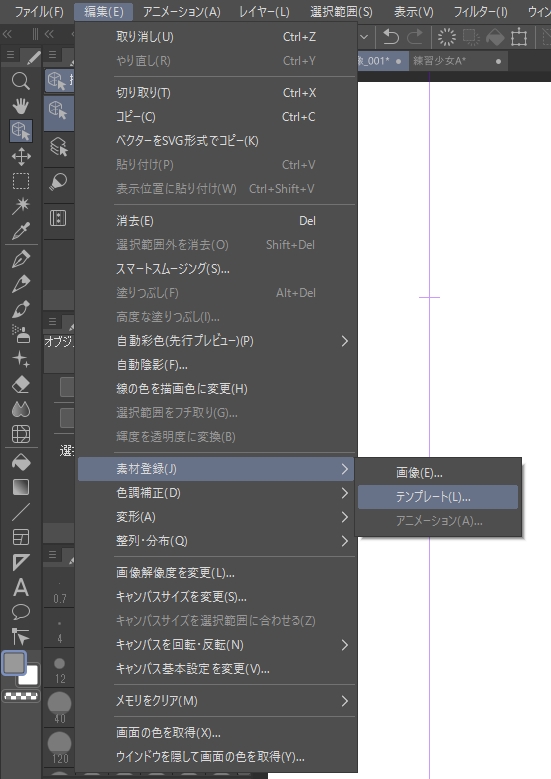Expand the 色調補正(D) submenu
Viewport: 551px width, 779px height.
pyautogui.click(x=216, y=493)
